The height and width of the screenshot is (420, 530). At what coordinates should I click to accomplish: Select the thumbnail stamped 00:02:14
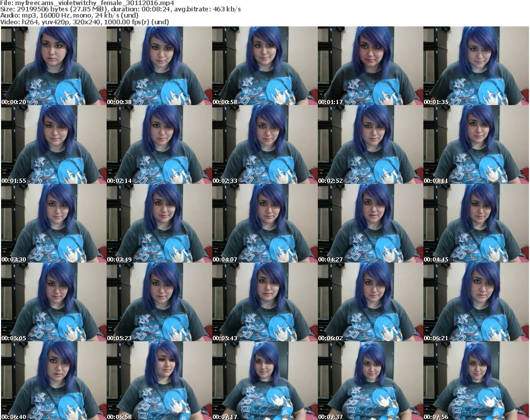click(159, 144)
